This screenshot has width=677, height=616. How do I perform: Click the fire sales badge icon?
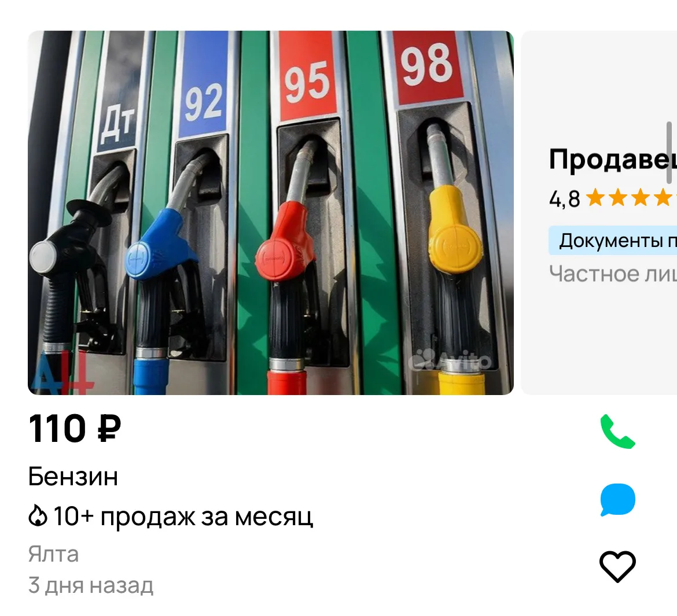(x=38, y=516)
